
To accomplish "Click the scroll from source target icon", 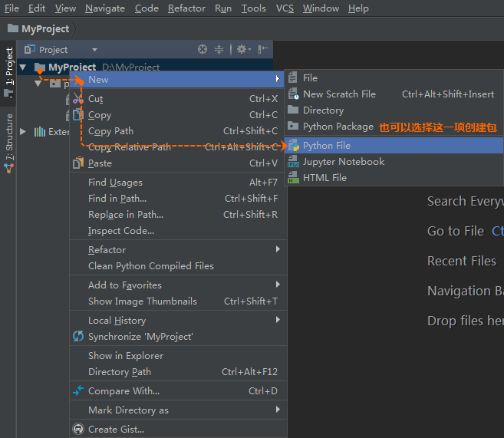I will coord(203,49).
